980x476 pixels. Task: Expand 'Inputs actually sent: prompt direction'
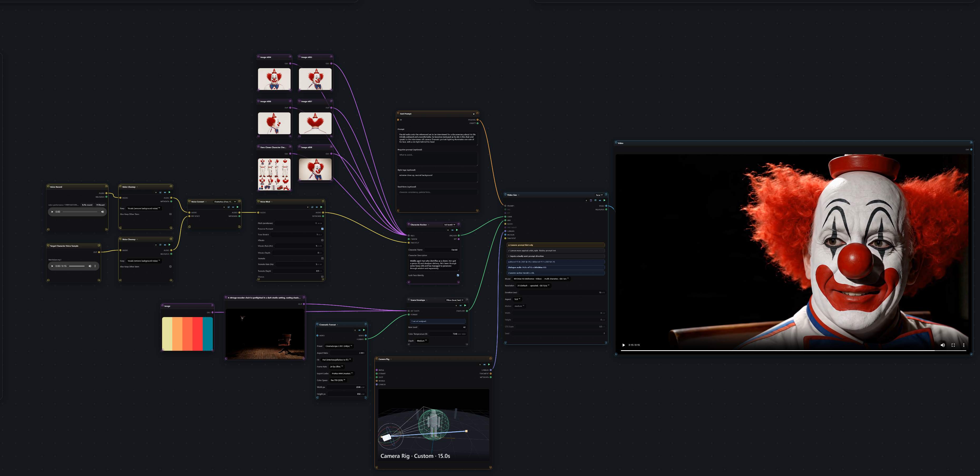coord(556,256)
